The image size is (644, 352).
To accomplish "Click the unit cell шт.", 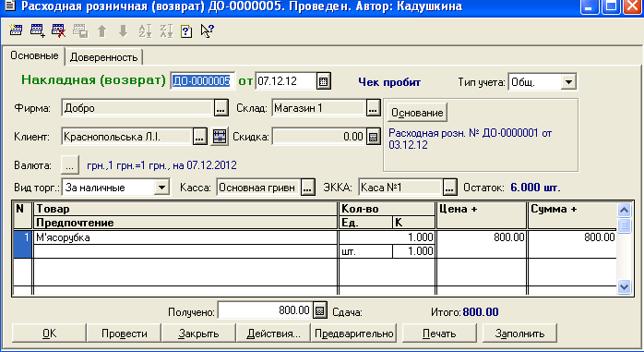I will 365,251.
